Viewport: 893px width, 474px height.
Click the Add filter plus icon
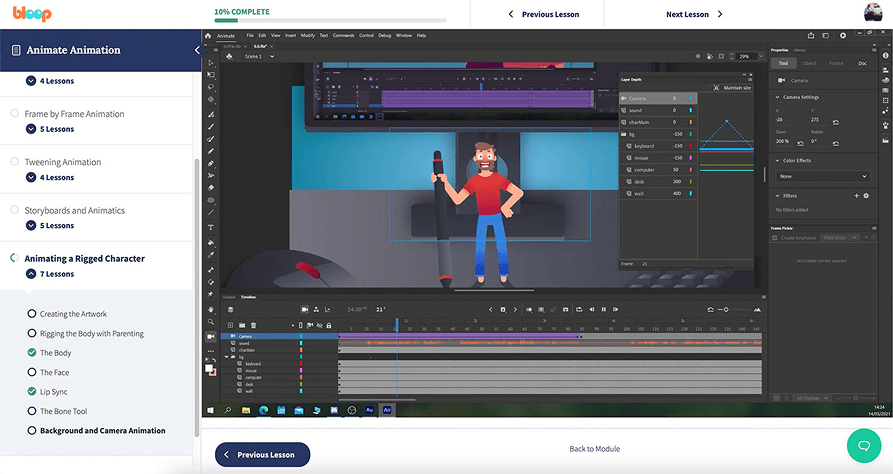[x=855, y=196]
